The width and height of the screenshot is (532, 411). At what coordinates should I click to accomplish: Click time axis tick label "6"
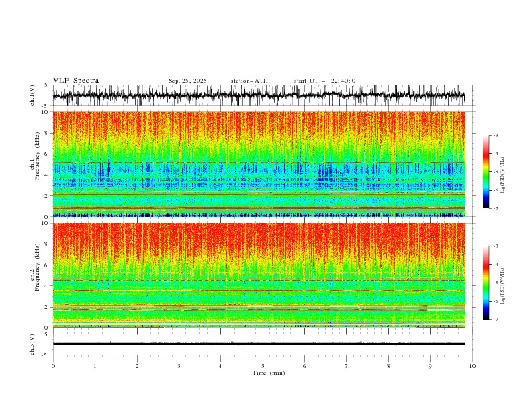click(304, 366)
